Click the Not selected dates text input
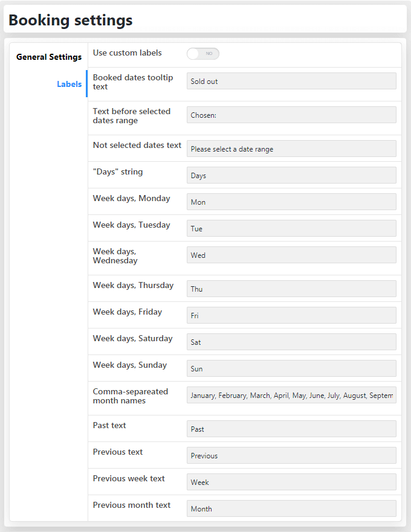The width and height of the screenshot is (411, 532). tap(291, 149)
